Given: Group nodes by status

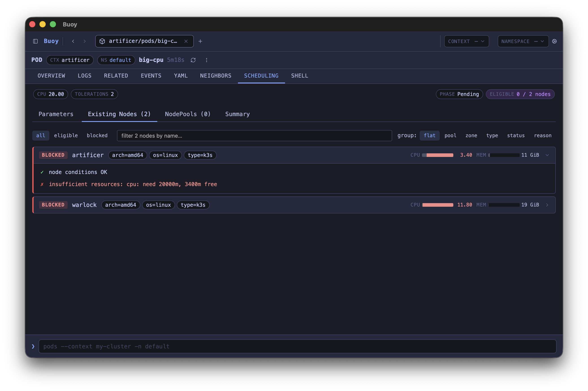Looking at the screenshot, I should 516,135.
